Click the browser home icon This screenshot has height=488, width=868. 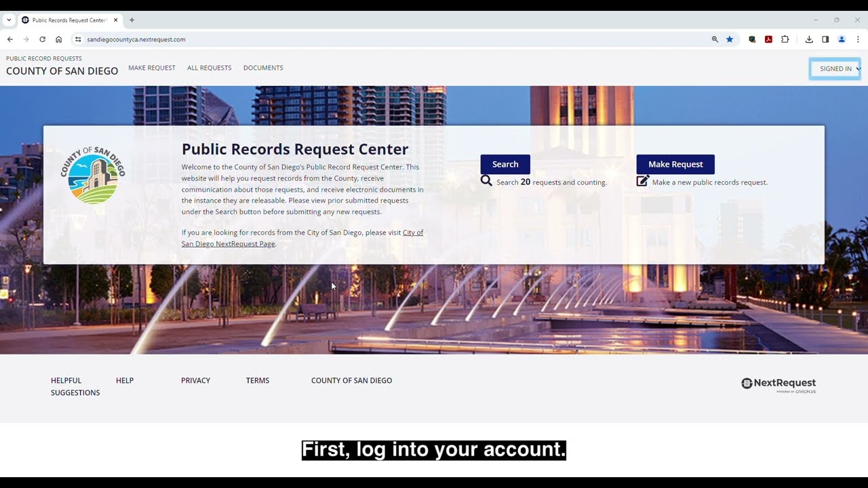(x=58, y=39)
